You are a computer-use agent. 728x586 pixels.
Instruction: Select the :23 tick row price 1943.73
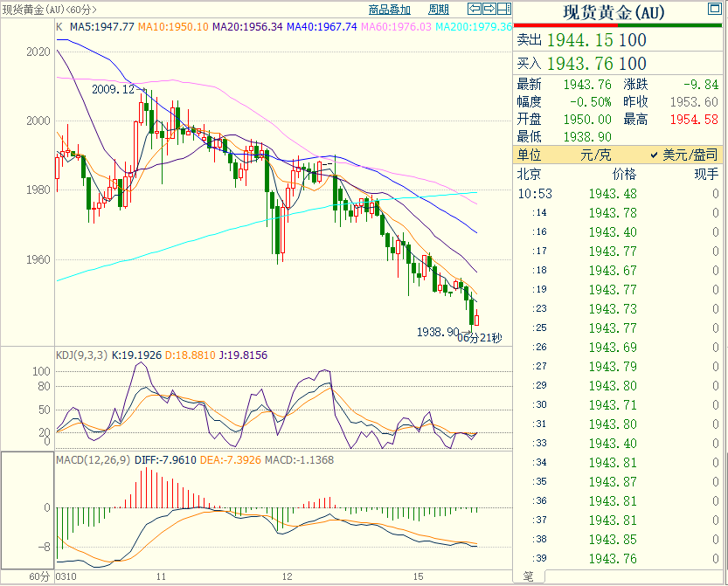pyautogui.click(x=613, y=309)
